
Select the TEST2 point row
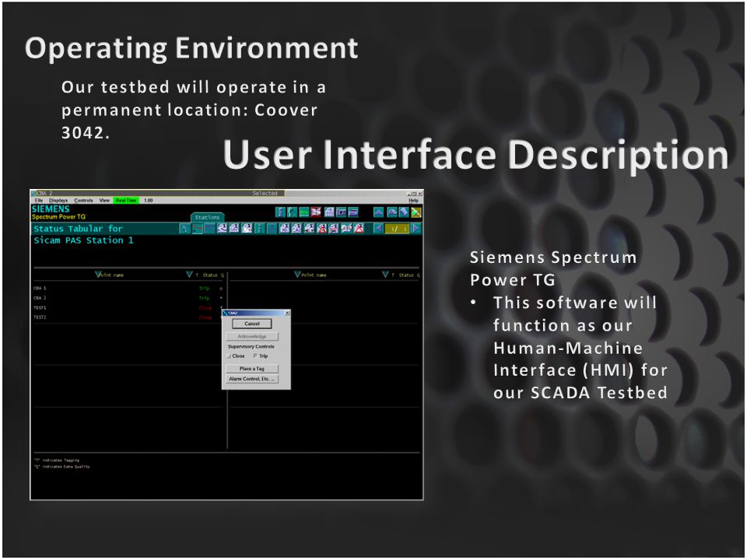coord(128,317)
